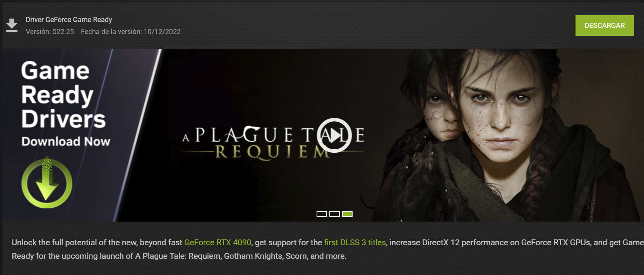
Task: Click the word REQUIEM in the game logo
Action: pyautogui.click(x=273, y=152)
